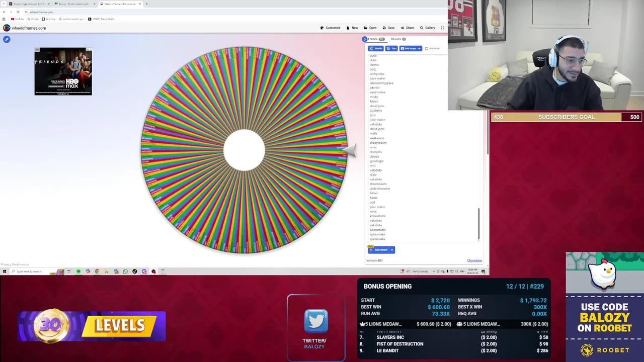The width and height of the screenshot is (644, 362).
Task: Open the Customize wheel options
Action: click(331, 28)
